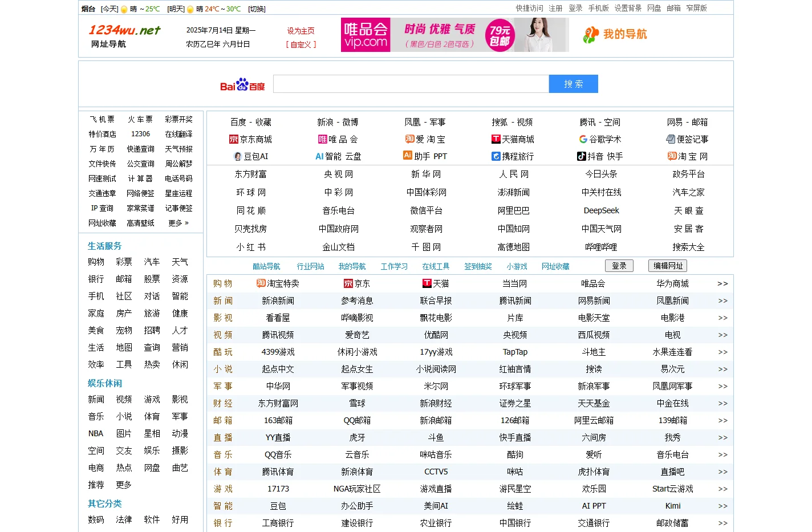Click the 唯品会 icon in quick links
Screen dimensions: 812x532
coord(323,139)
